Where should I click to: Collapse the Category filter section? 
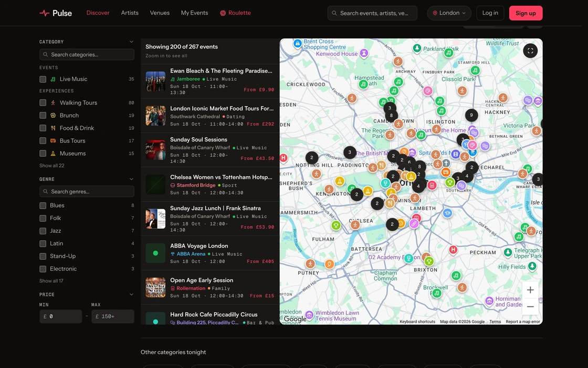click(x=131, y=42)
